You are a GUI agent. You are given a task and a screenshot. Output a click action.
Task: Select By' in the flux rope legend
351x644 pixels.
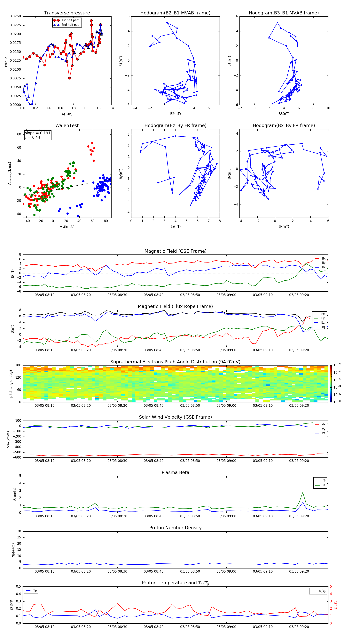click(320, 318)
